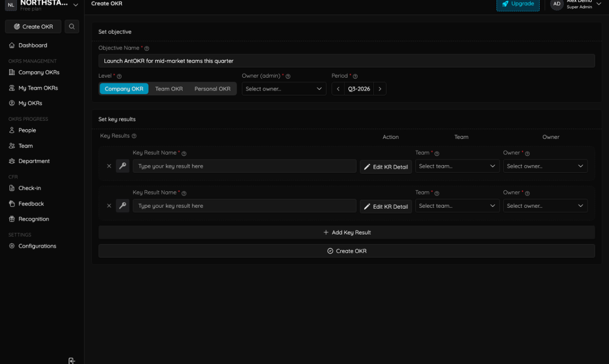Expand the Northstar workspace switcher chevron

[x=76, y=5]
